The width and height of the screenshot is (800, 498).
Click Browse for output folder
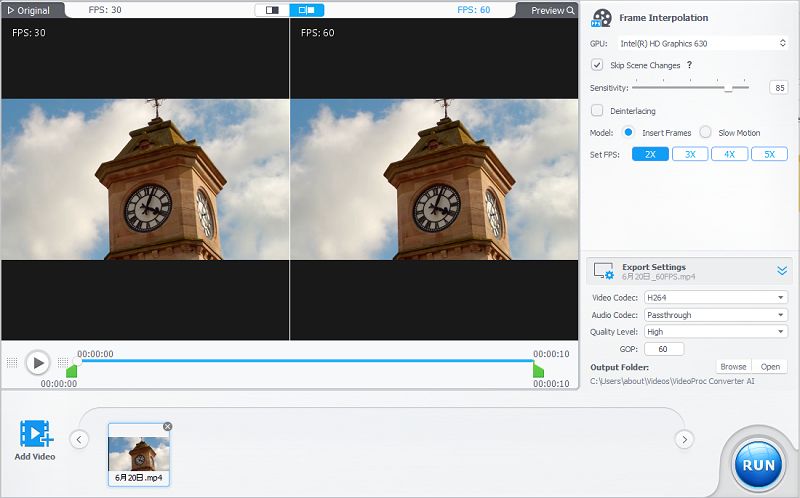[x=733, y=366]
